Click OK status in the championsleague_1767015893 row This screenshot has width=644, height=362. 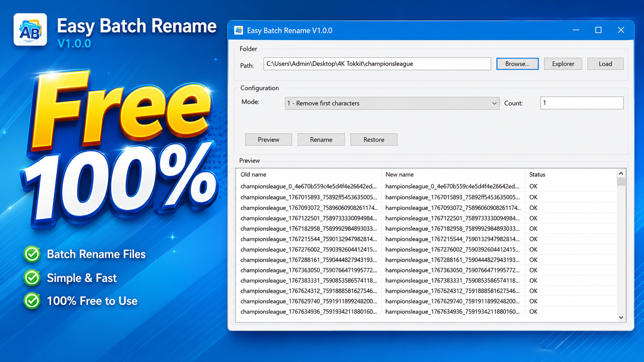click(533, 197)
